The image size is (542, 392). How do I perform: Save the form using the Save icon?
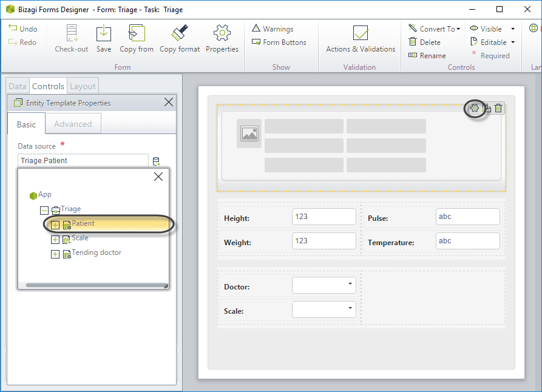103,33
